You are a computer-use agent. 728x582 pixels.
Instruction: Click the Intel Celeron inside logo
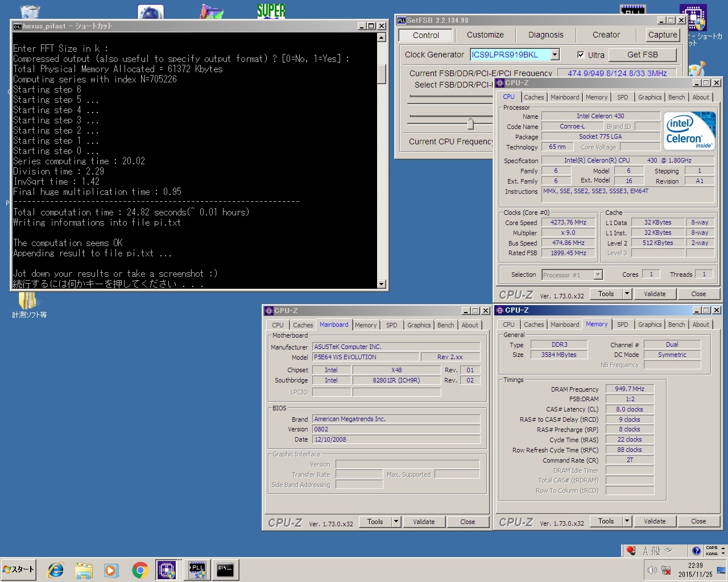tap(689, 132)
